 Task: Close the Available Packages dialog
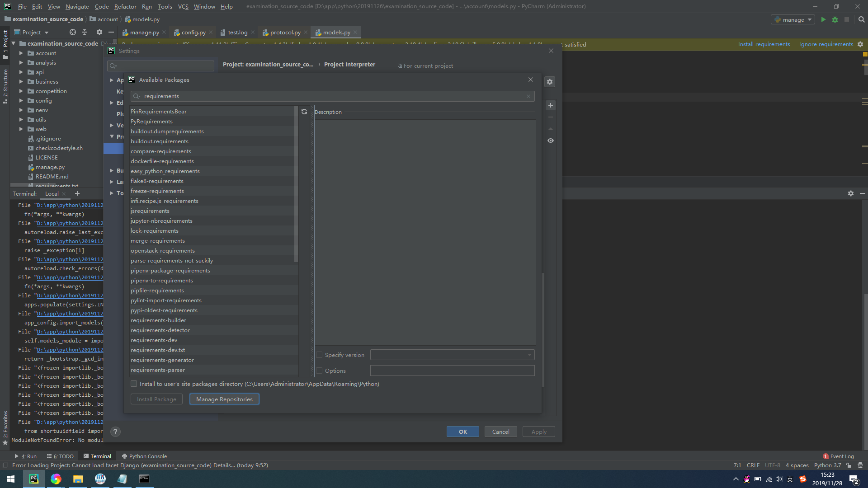[531, 80]
